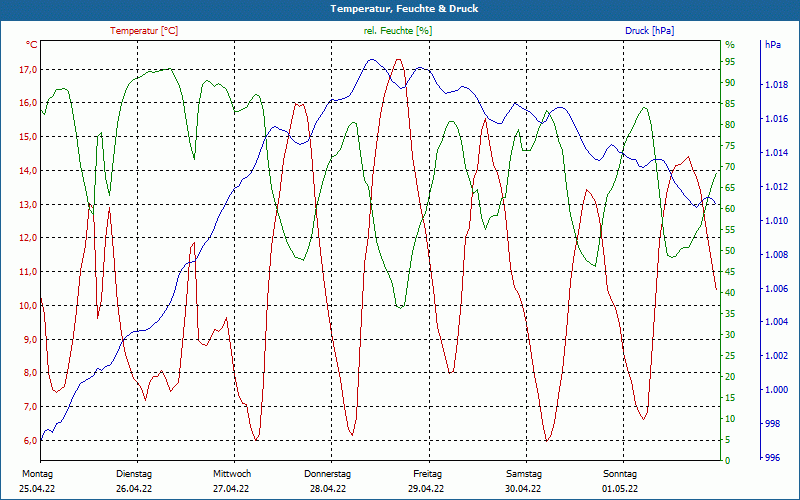Click the '1.006' pressure axis value
The height and width of the screenshot is (500, 800).
[777, 288]
